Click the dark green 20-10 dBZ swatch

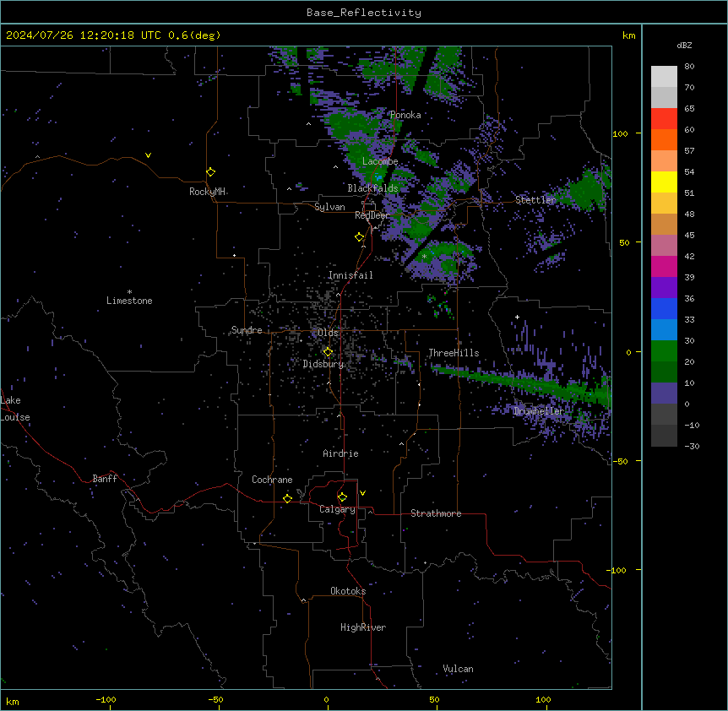click(664, 372)
